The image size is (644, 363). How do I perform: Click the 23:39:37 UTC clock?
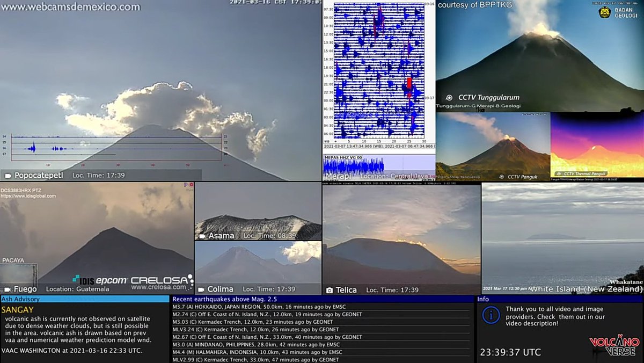tap(510, 352)
